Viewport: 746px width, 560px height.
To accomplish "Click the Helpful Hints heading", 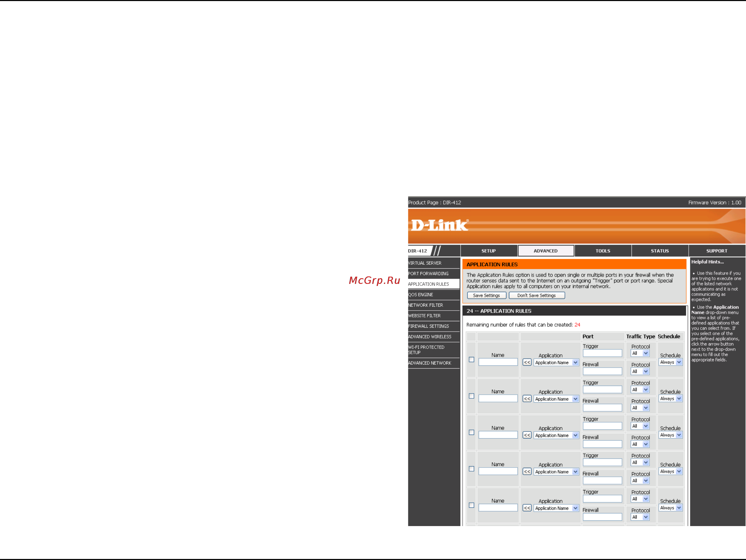I will [708, 262].
